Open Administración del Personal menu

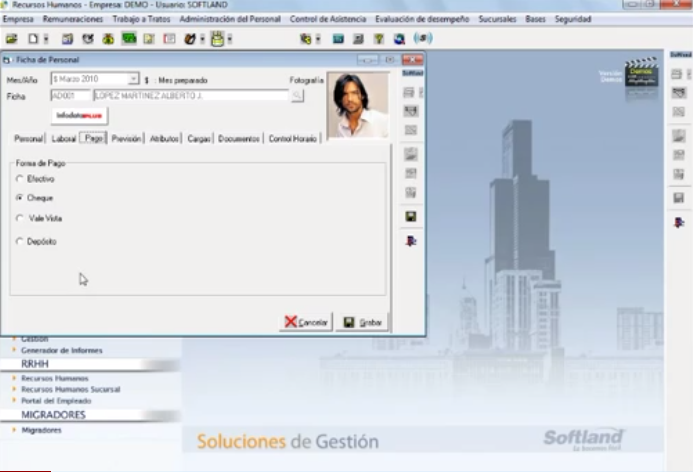tap(230, 19)
